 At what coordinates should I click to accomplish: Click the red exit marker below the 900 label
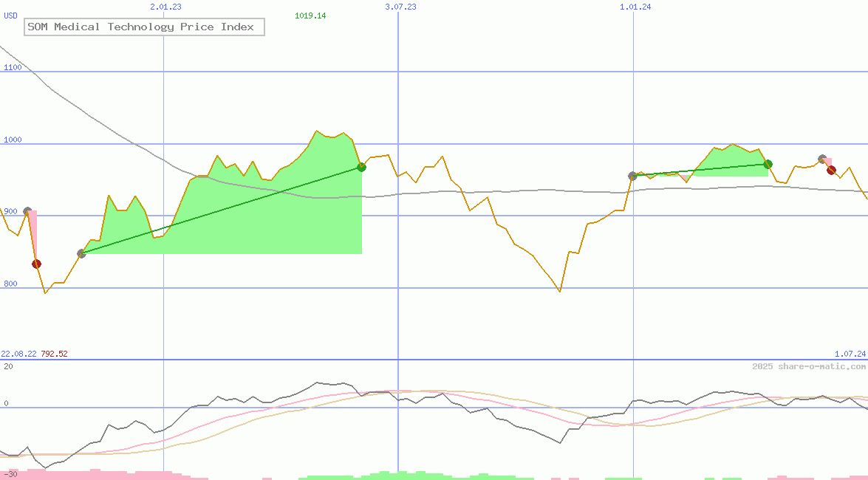coord(36,264)
